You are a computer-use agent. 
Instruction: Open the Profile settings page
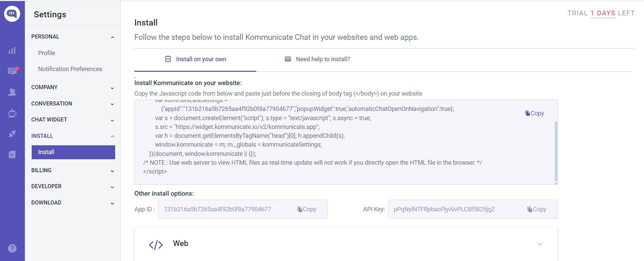[x=46, y=53]
